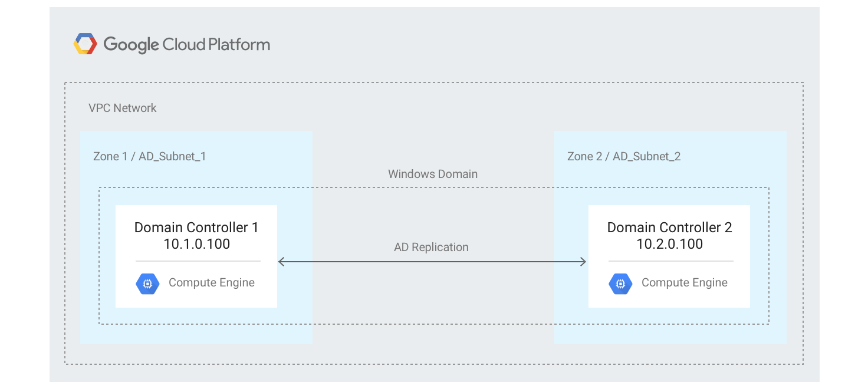Click the middle of the AD Replication arrow line
This screenshot has height=389, width=868.
click(432, 261)
